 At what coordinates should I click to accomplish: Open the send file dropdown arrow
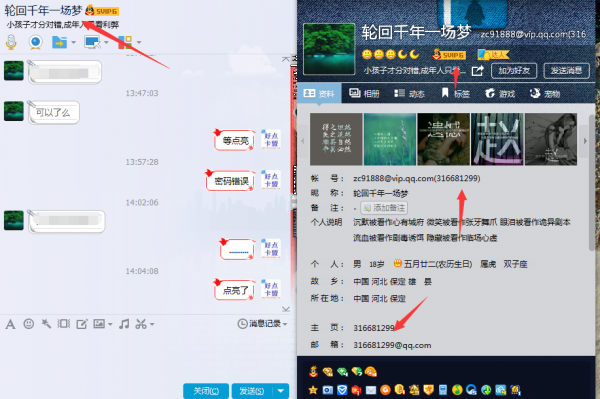click(73, 42)
